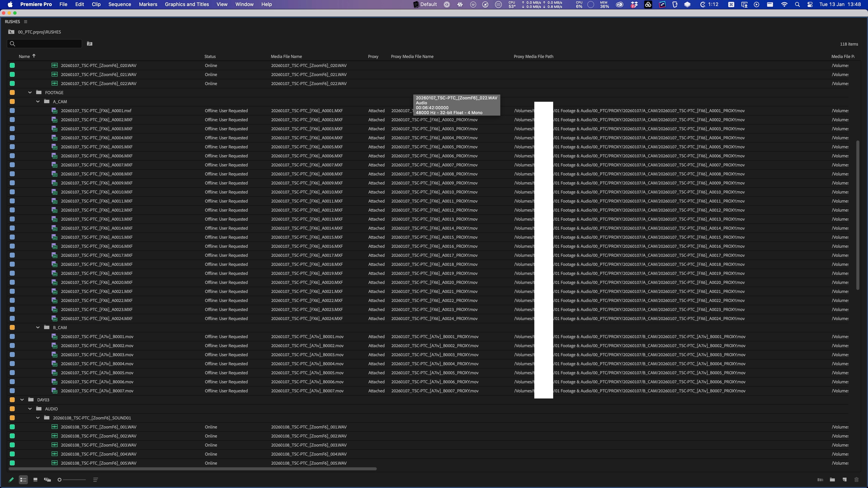Screen dimensions: 868x488
Task: Open the Sort Icons menu button
Action: [95, 480]
